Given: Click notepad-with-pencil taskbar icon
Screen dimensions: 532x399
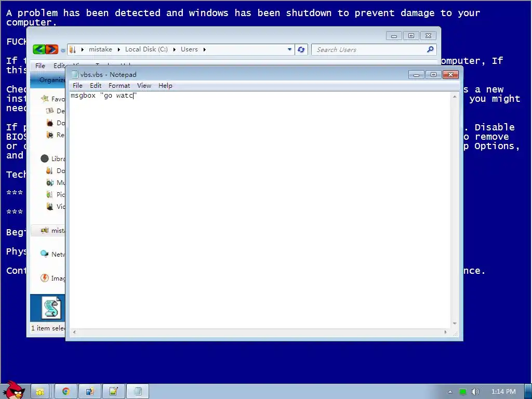Looking at the screenshot, I should coord(113,392).
